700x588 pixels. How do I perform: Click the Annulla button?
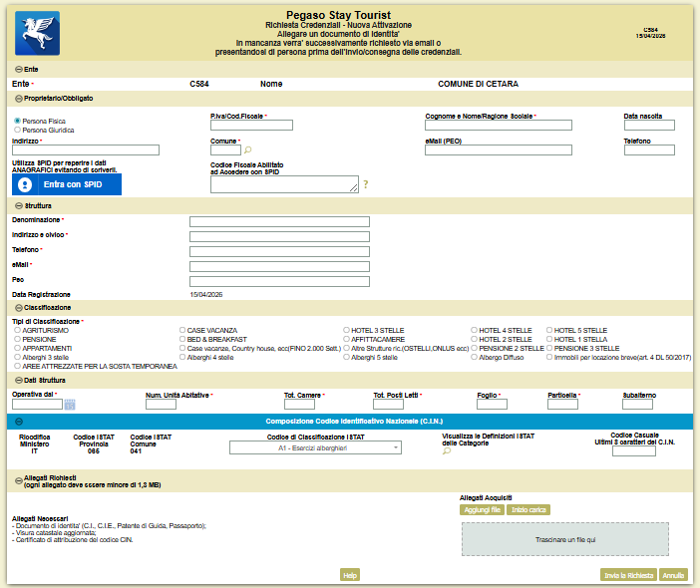[673, 575]
